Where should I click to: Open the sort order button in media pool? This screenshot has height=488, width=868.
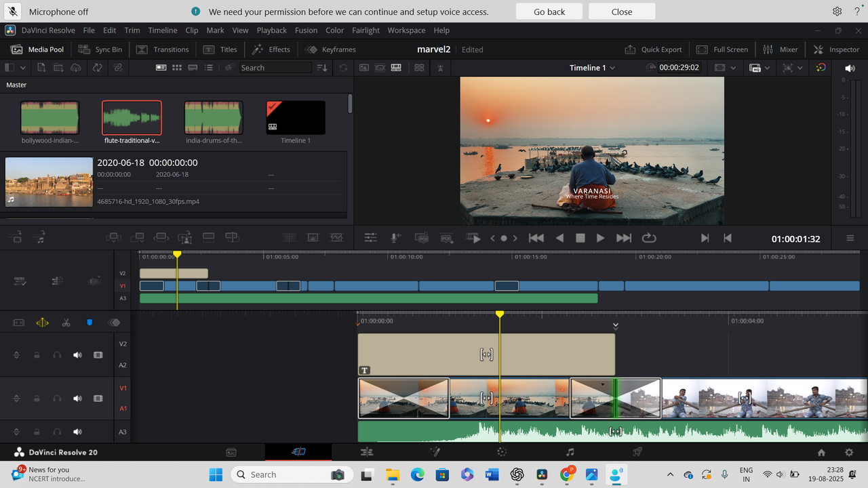coord(322,68)
